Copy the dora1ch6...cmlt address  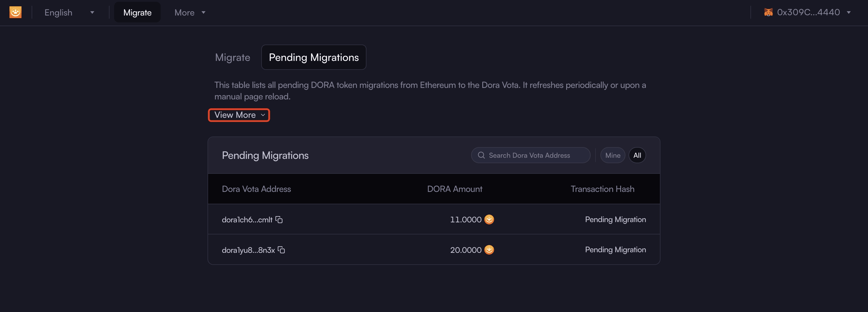click(x=279, y=220)
